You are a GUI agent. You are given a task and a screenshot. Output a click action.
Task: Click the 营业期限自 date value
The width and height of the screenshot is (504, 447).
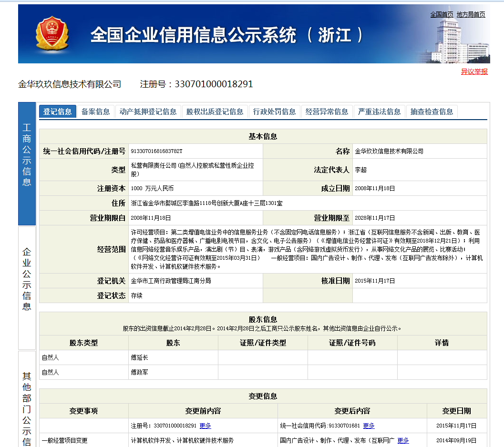click(151, 218)
